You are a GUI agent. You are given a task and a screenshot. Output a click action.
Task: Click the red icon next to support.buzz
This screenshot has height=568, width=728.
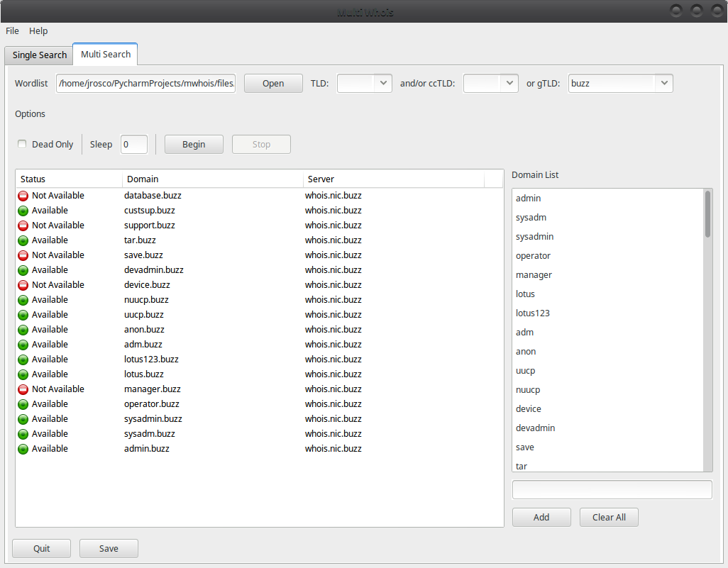tap(23, 225)
